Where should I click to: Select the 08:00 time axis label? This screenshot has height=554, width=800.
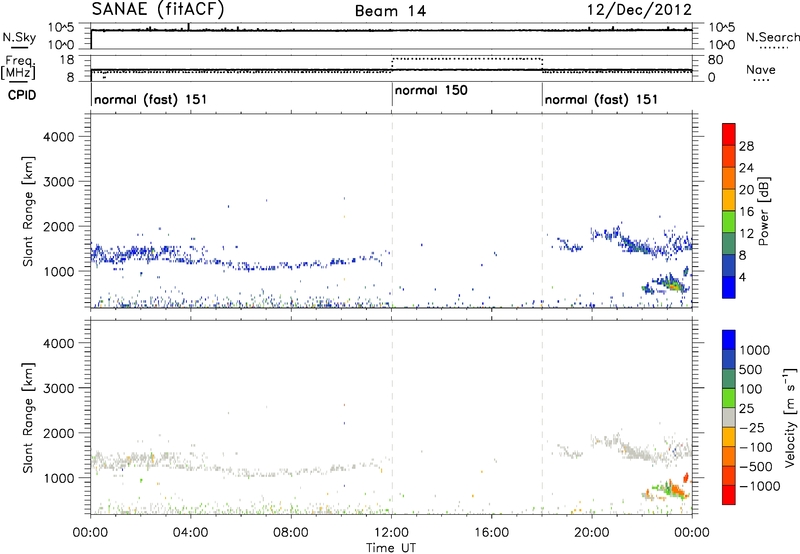point(290,533)
